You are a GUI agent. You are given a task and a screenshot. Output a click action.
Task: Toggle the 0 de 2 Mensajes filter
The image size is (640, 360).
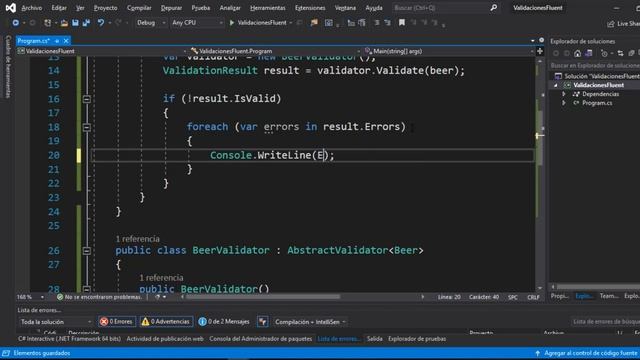pyautogui.click(x=224, y=322)
